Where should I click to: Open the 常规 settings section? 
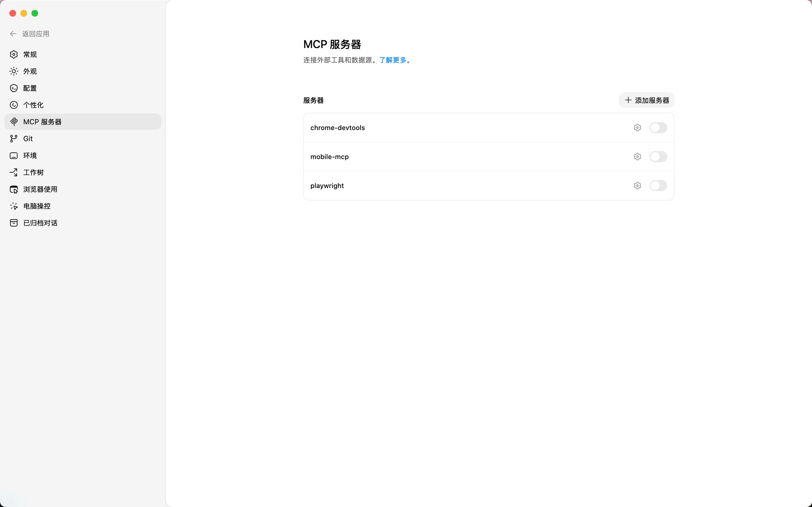click(30, 54)
